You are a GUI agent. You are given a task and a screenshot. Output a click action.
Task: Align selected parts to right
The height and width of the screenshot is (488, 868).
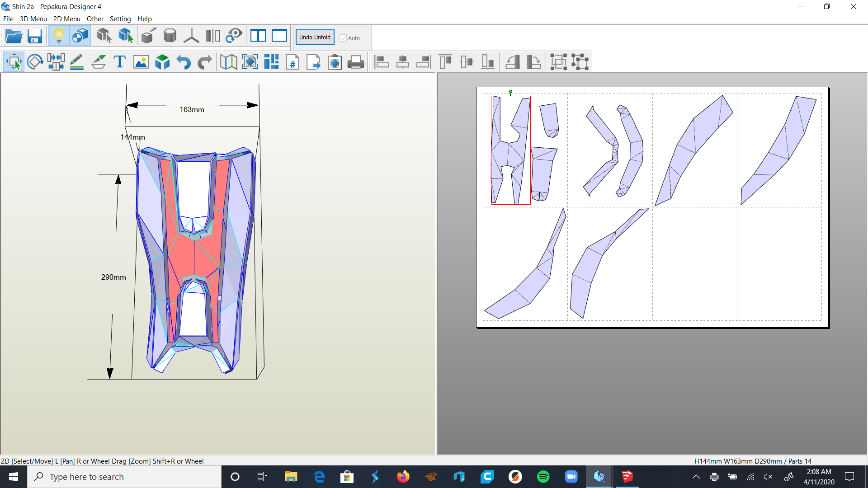point(424,62)
